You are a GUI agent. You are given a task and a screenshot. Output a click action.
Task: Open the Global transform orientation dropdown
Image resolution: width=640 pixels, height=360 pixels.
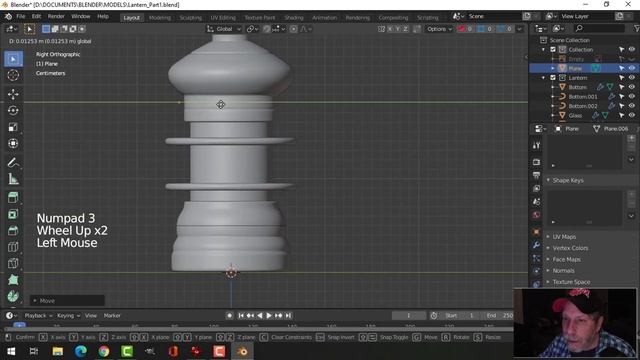[x=224, y=29]
